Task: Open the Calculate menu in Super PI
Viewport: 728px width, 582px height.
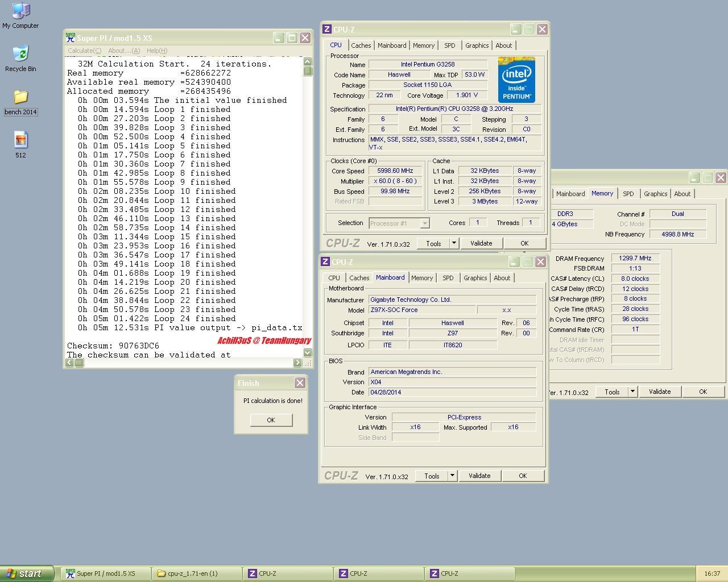Action: click(84, 51)
